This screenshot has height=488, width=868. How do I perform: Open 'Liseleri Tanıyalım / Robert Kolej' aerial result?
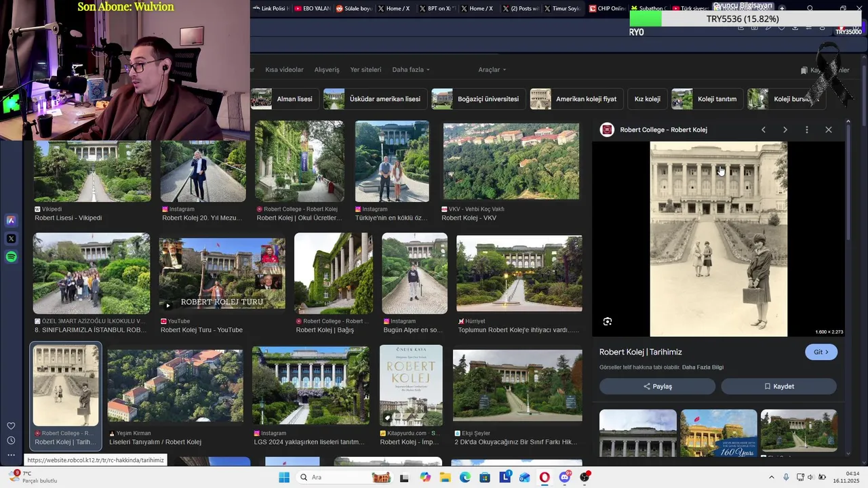click(x=175, y=386)
